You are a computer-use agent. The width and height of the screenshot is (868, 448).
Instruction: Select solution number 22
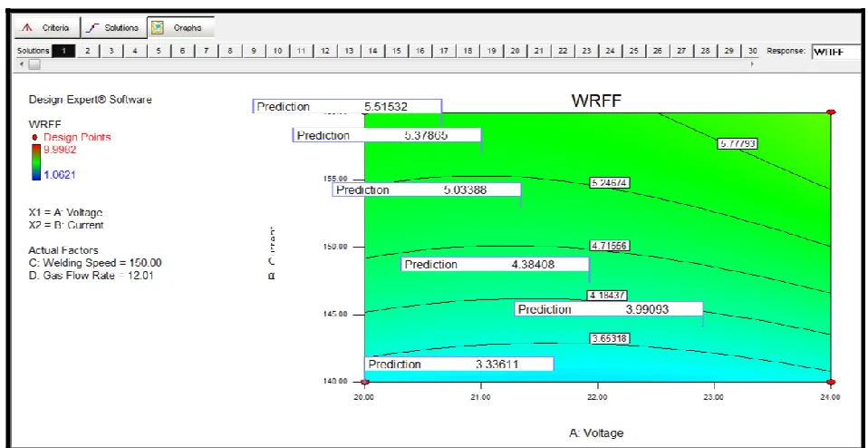point(563,51)
